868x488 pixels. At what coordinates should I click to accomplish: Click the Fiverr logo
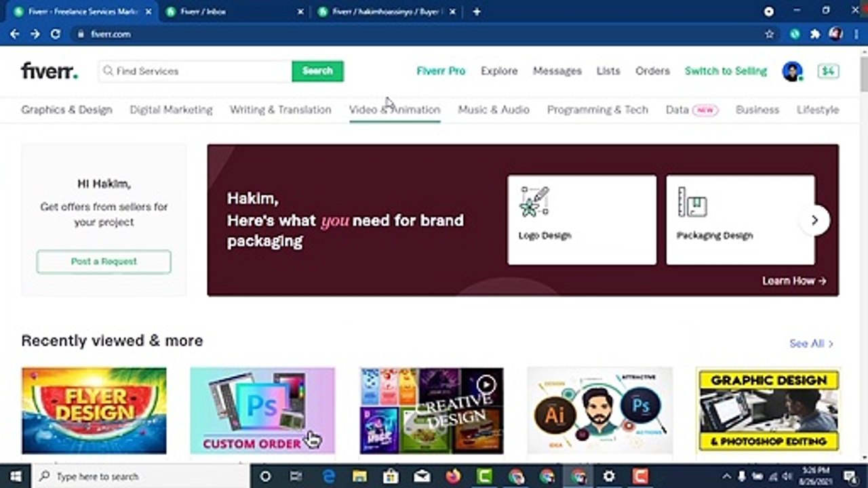point(50,70)
